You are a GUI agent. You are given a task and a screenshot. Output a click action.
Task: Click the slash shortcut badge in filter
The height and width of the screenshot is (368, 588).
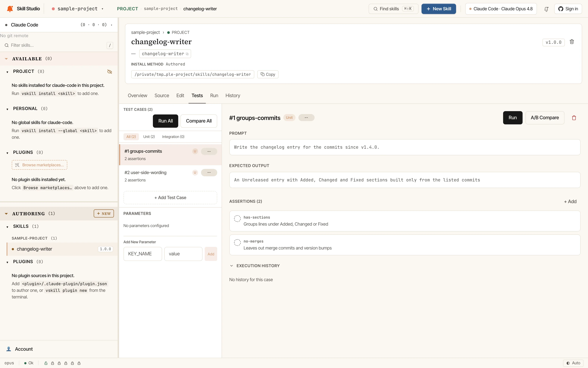pyautogui.click(x=110, y=45)
